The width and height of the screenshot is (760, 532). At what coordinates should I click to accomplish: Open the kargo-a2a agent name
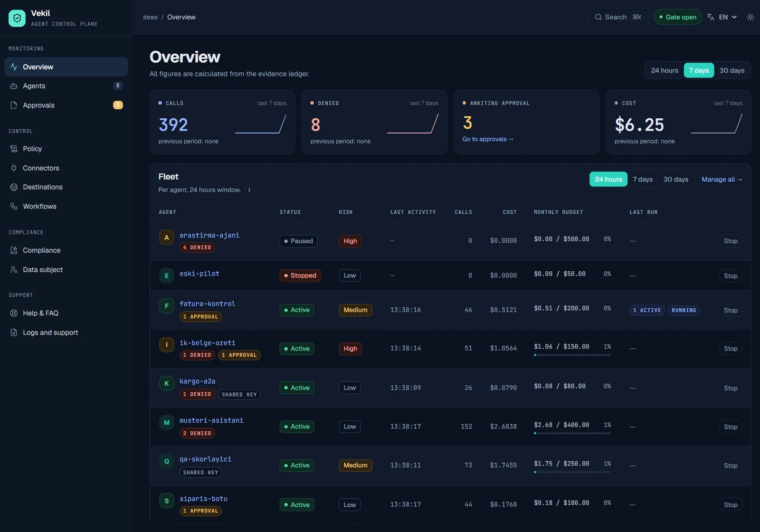point(198,381)
